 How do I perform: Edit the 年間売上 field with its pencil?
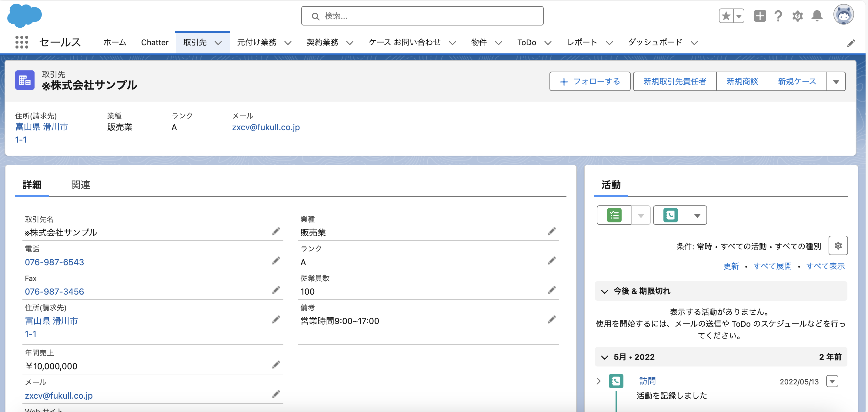(276, 365)
